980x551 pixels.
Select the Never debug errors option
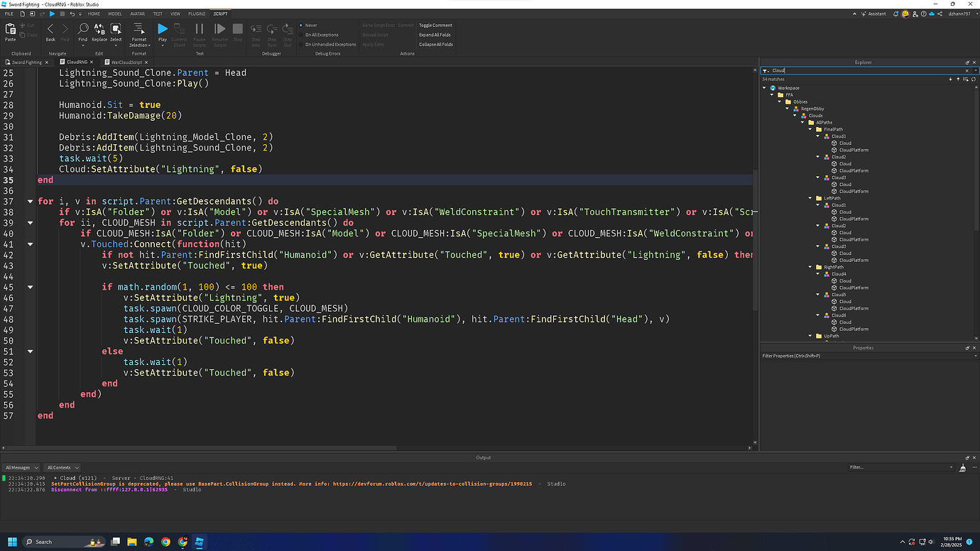coord(309,25)
